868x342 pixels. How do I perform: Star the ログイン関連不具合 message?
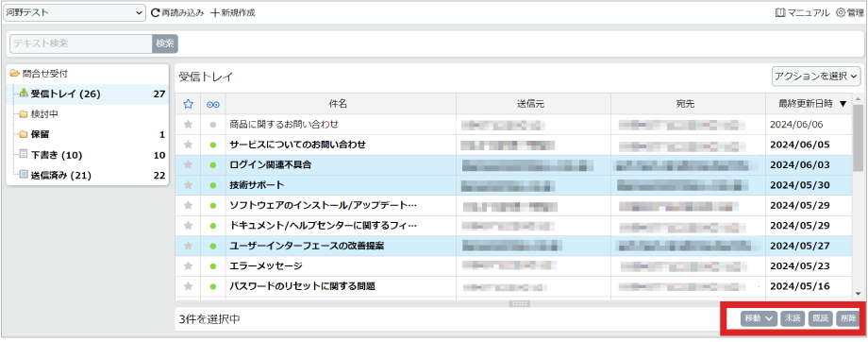[188, 164]
